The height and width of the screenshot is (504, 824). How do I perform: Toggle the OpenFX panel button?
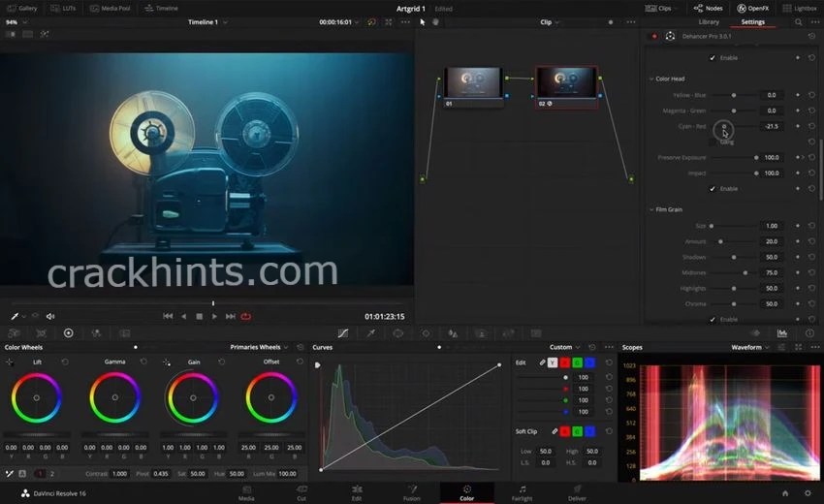[753, 8]
